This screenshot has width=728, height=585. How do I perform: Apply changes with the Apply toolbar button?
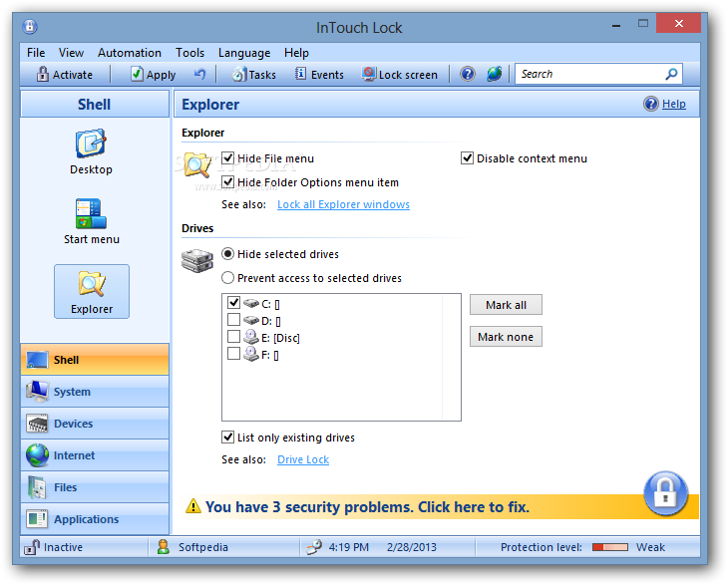tap(154, 74)
